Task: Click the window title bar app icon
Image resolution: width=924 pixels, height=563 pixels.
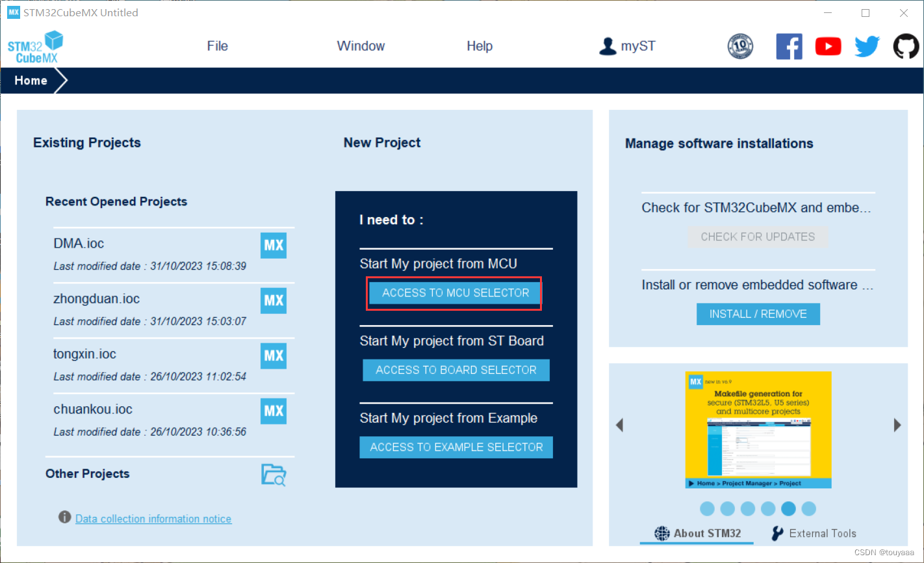Action: (x=14, y=12)
